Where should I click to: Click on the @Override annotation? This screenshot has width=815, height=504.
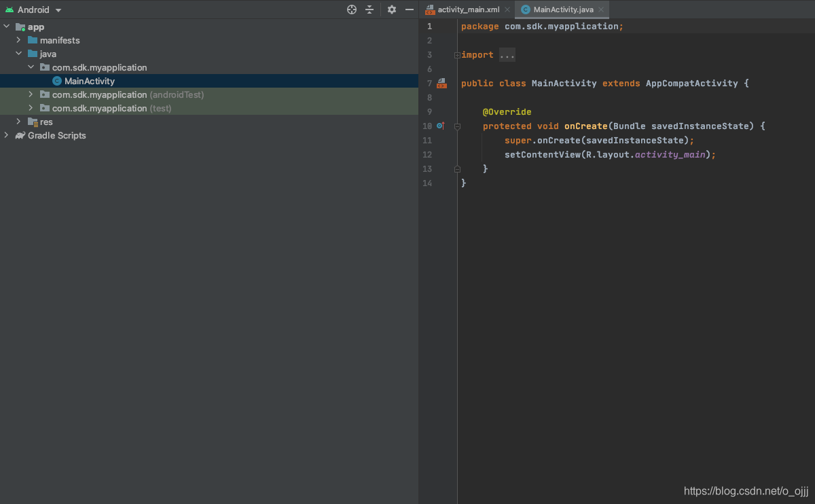tap(507, 112)
